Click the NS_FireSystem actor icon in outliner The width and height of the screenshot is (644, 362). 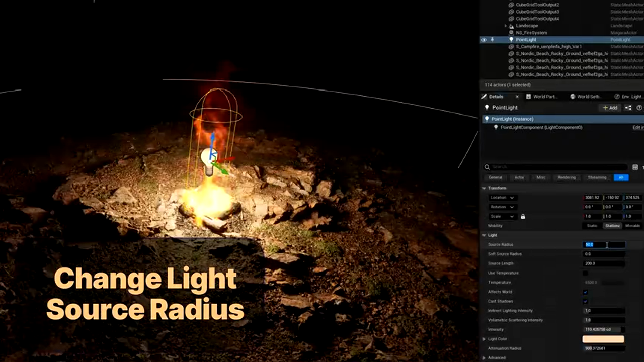click(511, 33)
